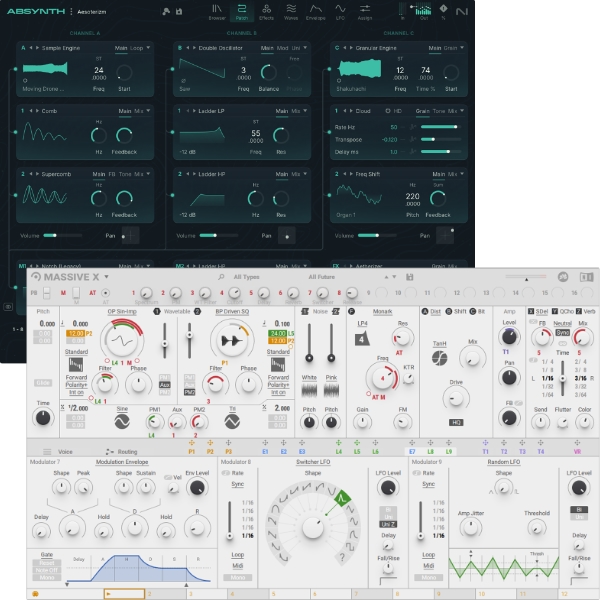The image size is (600, 600).
Task: Click the Random LFO title
Action: click(504, 462)
